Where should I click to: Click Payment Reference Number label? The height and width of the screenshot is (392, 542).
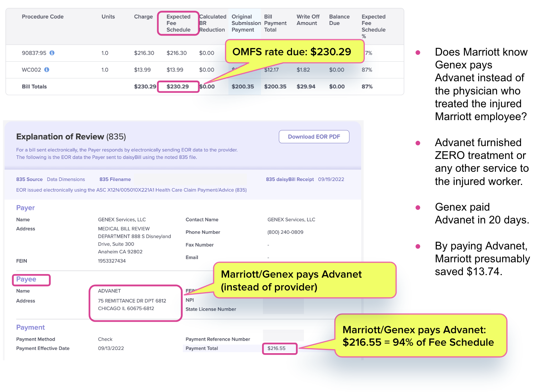[218, 339]
